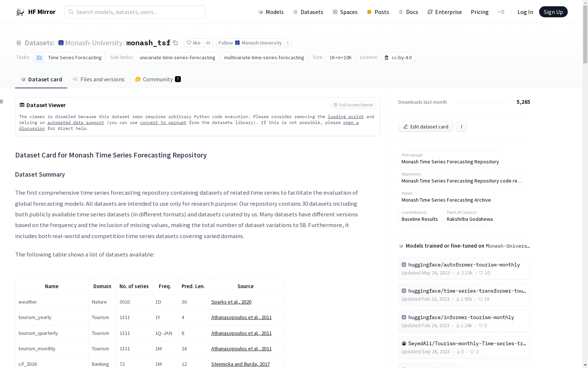Open the three-dot menu beside Edit dataset card
The image size is (588, 368).
click(x=462, y=127)
